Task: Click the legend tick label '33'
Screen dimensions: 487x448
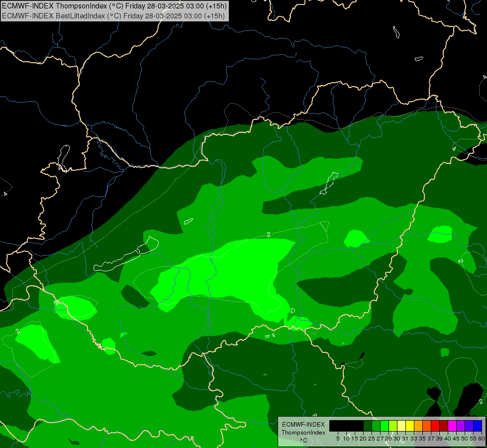Action: pyautogui.click(x=414, y=439)
